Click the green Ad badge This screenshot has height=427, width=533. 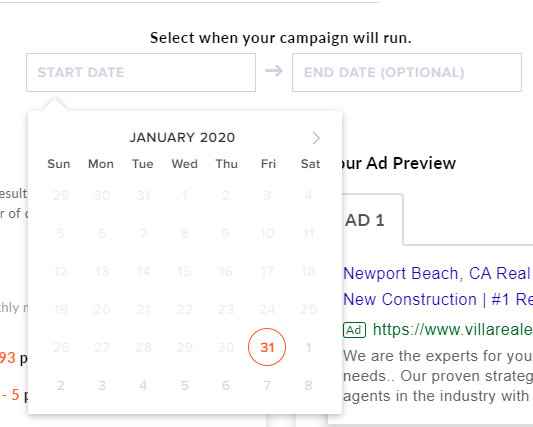[x=354, y=330]
